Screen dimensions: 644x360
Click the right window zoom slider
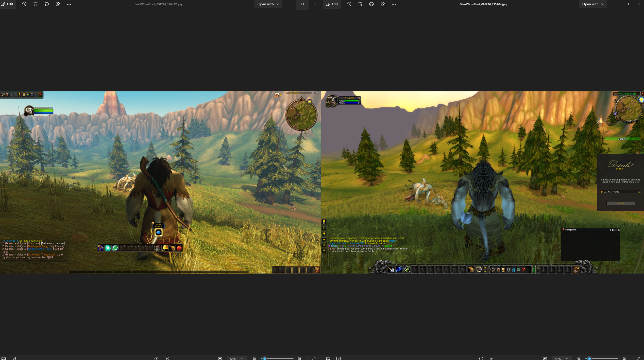602,358
